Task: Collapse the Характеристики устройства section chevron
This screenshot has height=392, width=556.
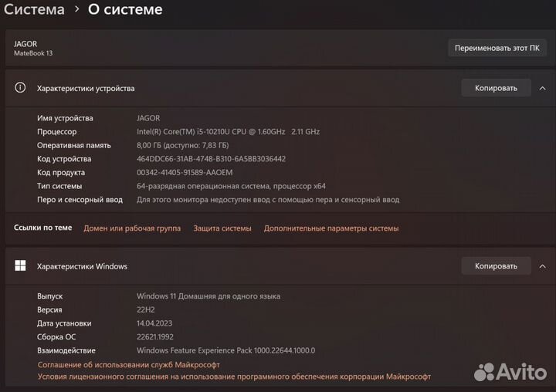Action: pos(543,88)
